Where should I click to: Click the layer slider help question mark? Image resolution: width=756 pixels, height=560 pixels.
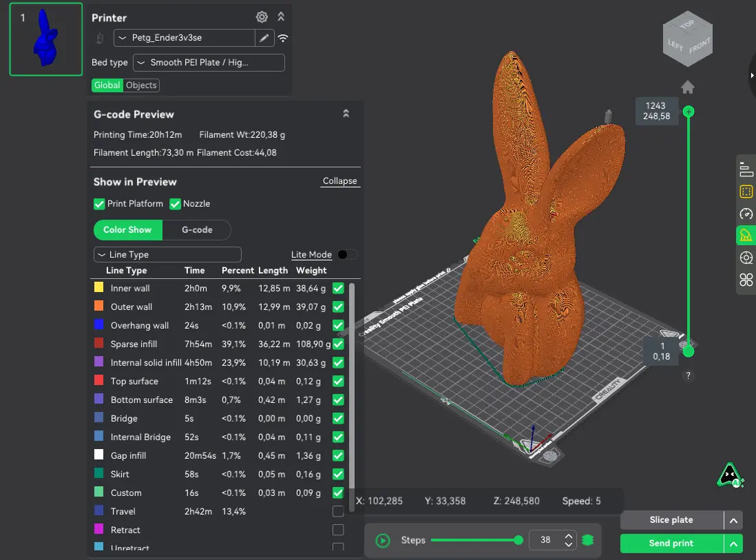pyautogui.click(x=688, y=375)
